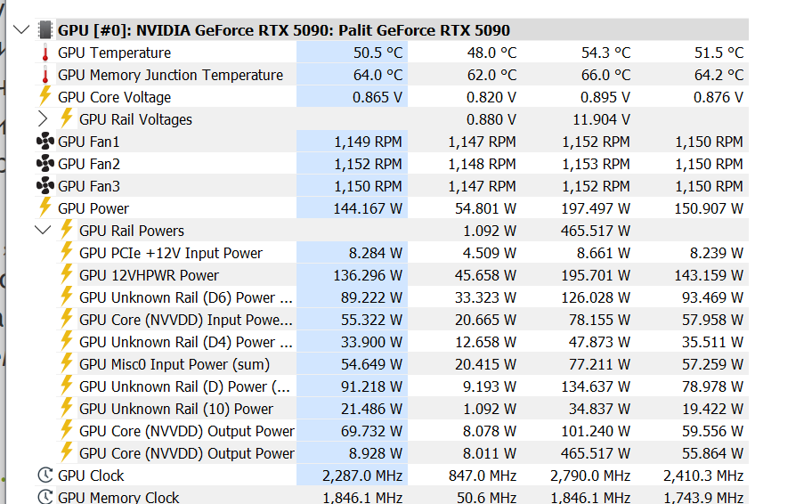This screenshot has width=812, height=504.
Task: Collapse the GPU [#0] RTX 5090 section
Action: (21, 30)
